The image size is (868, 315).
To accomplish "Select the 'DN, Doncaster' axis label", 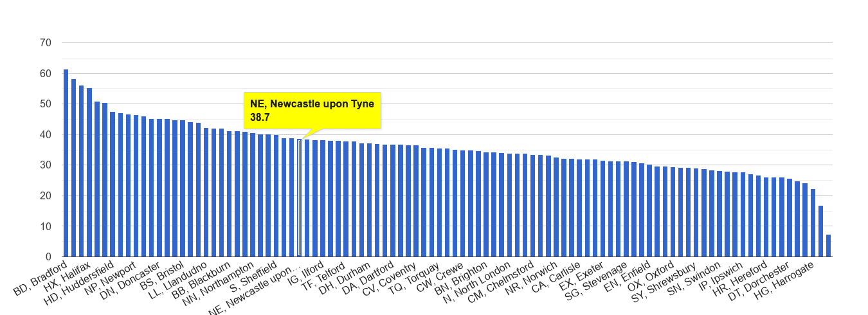I will (130, 278).
